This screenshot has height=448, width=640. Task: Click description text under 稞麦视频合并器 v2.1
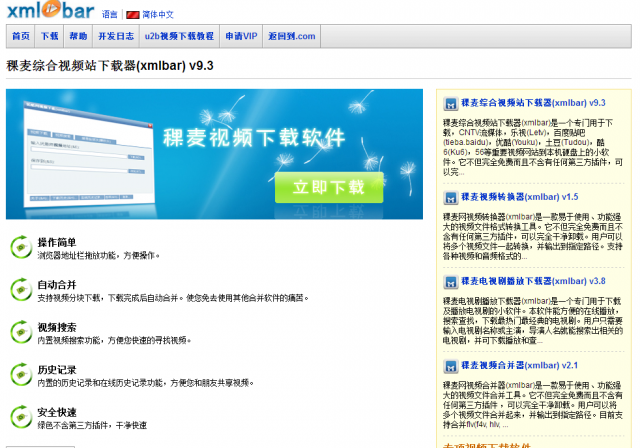(533, 405)
